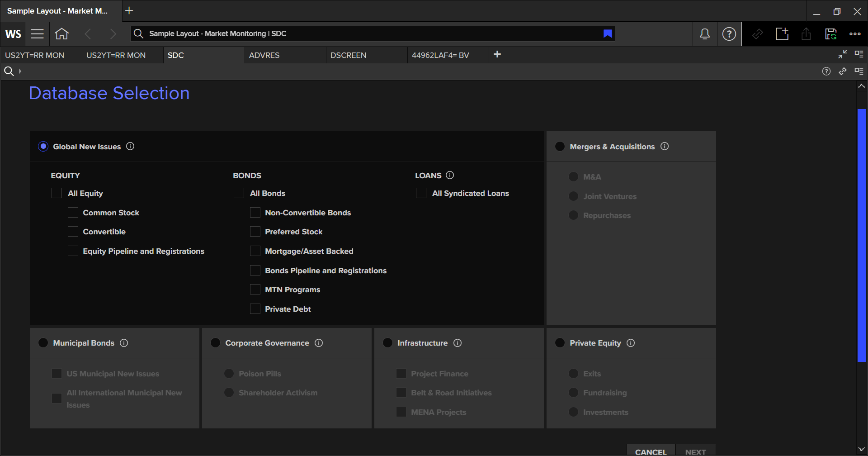Check All Syndicated Loans checkbox
868x456 pixels.
click(421, 193)
